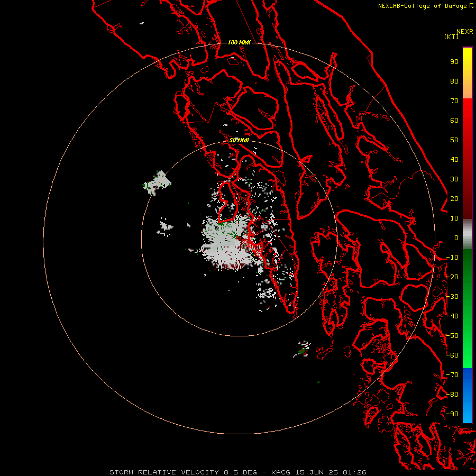Click the 100 NMI range ring label

239,42
